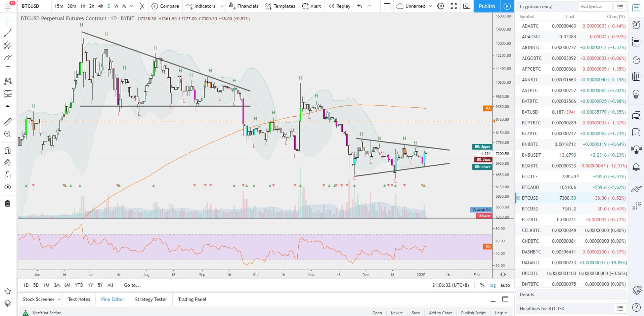The height and width of the screenshot is (316, 644).
Task: Select ADABTC in the watchlist
Action: [x=572, y=26]
